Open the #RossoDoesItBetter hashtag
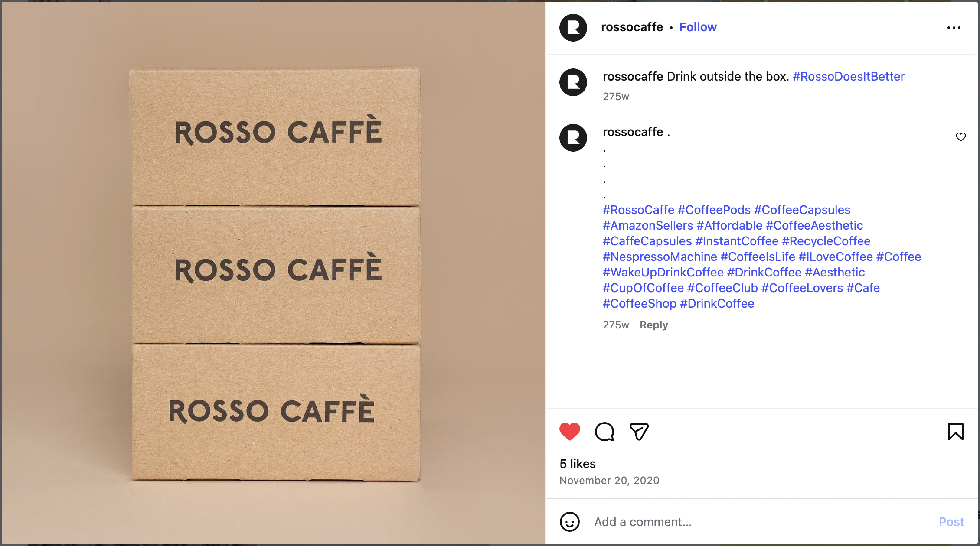This screenshot has width=980, height=546. 848,77
